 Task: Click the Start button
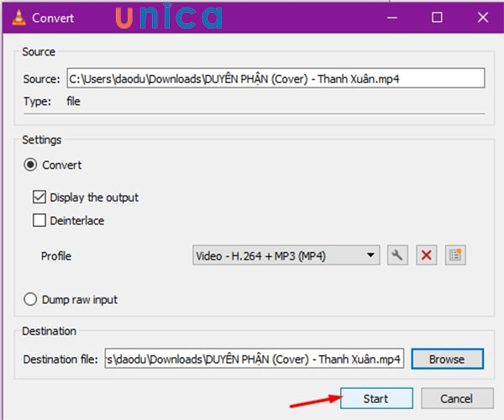click(376, 398)
